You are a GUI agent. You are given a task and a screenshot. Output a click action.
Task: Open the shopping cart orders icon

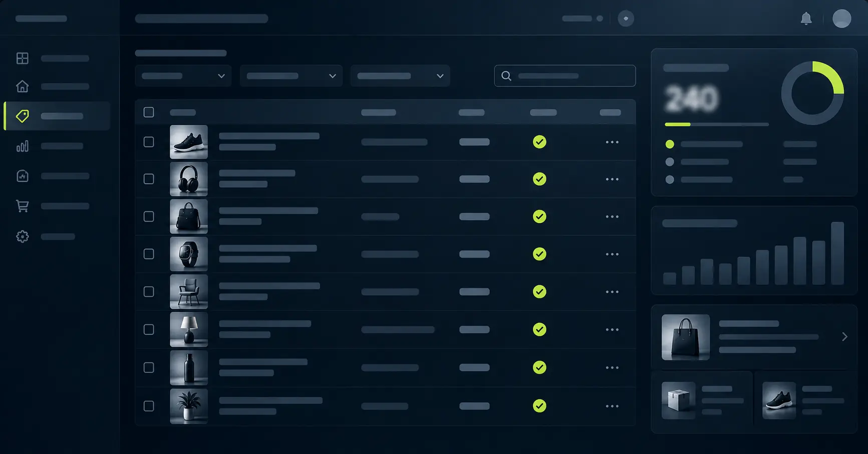point(23,206)
